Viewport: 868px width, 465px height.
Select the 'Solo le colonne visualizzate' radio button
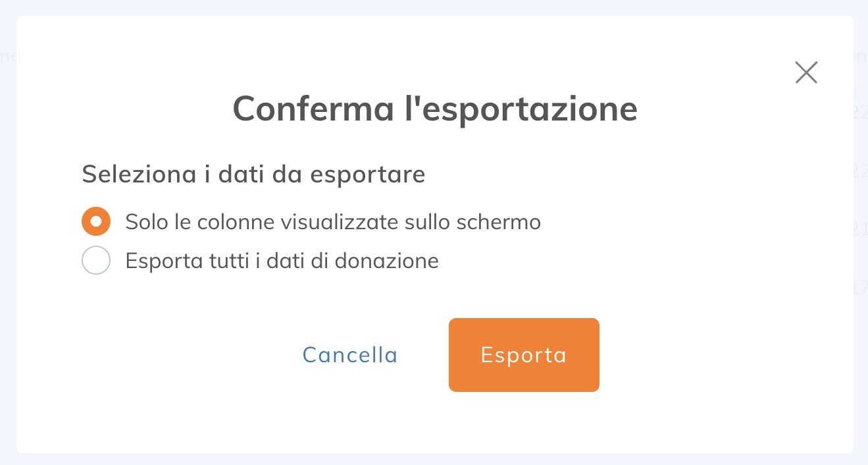96,222
